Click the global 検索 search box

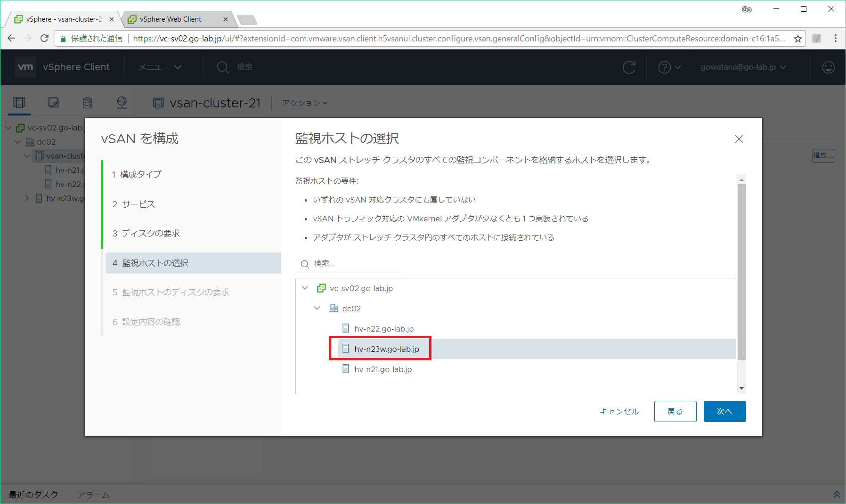[x=244, y=67]
